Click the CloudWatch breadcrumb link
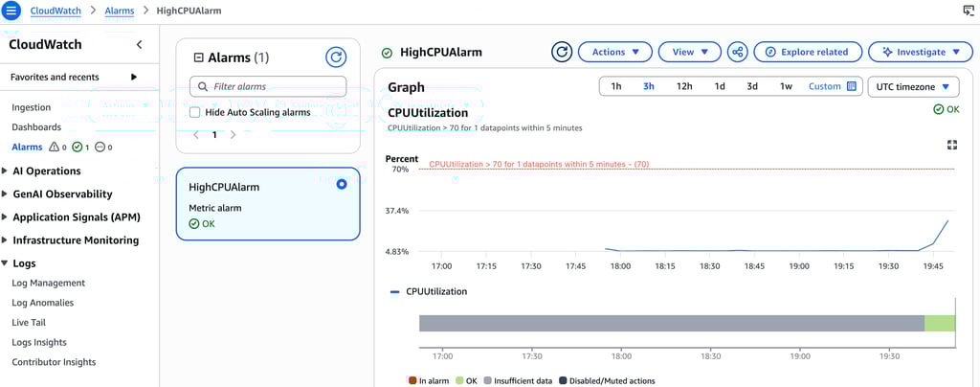 pyautogui.click(x=56, y=11)
